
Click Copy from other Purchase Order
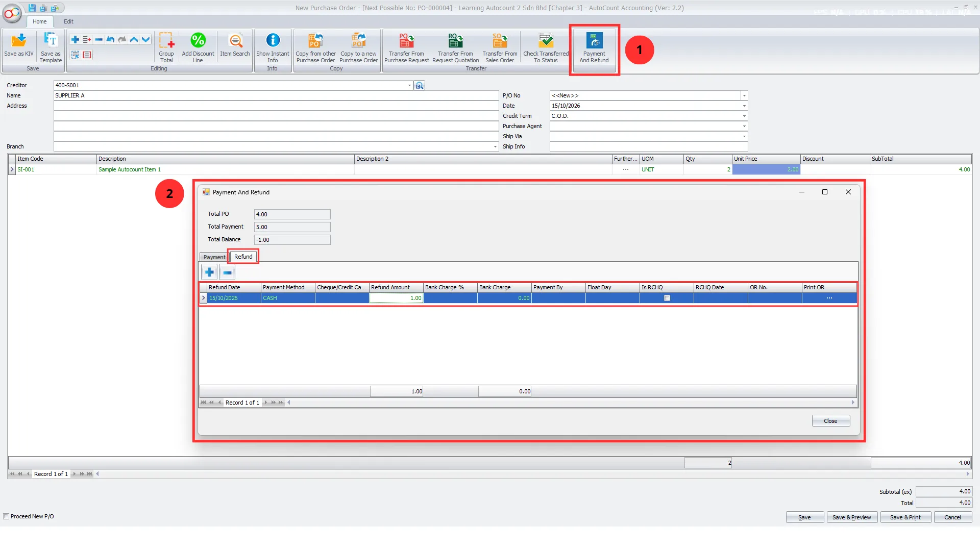point(315,47)
